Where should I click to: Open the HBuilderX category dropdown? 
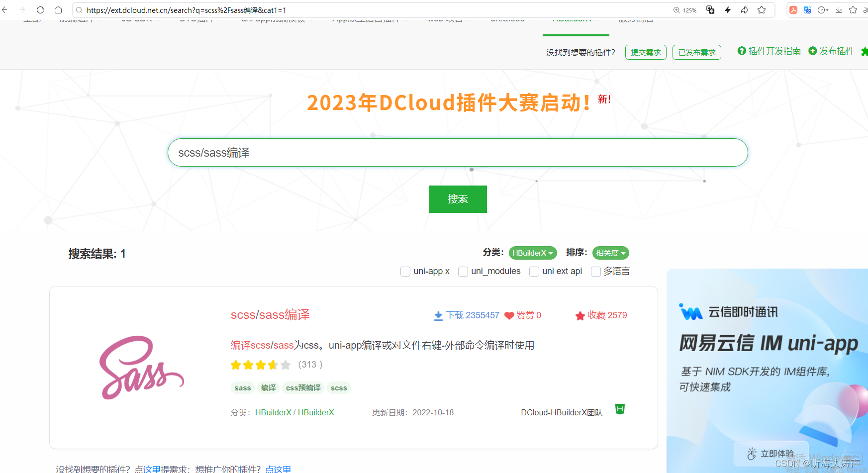click(533, 253)
